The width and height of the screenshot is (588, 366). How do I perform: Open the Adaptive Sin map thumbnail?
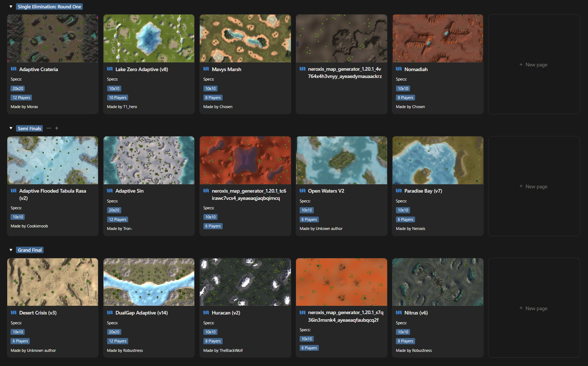(149, 160)
